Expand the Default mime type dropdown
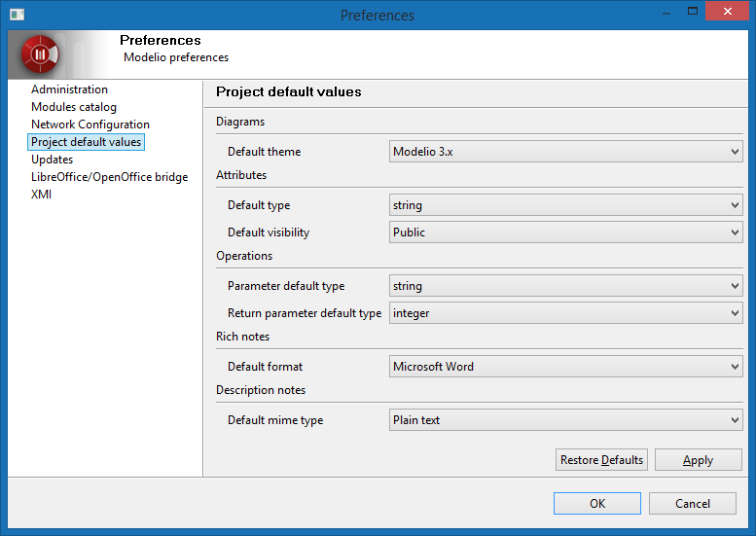The image size is (756, 536). [565, 420]
